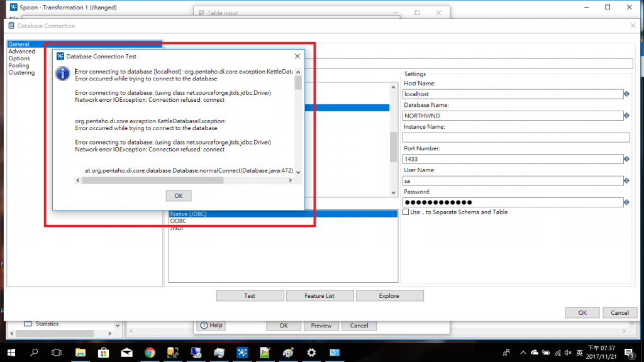Enable 'Use .. to Separate Schema and Table'
This screenshot has height=362, width=644.
pos(406,212)
